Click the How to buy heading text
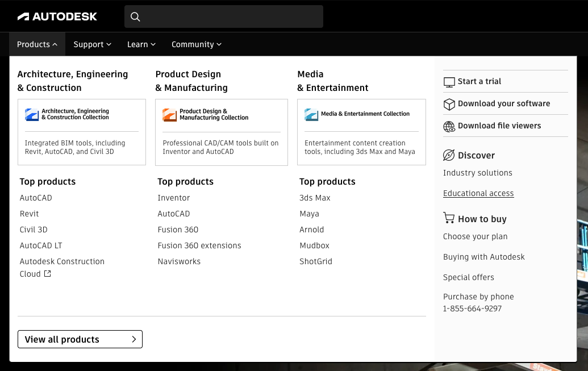588x371 pixels. pyautogui.click(x=482, y=219)
